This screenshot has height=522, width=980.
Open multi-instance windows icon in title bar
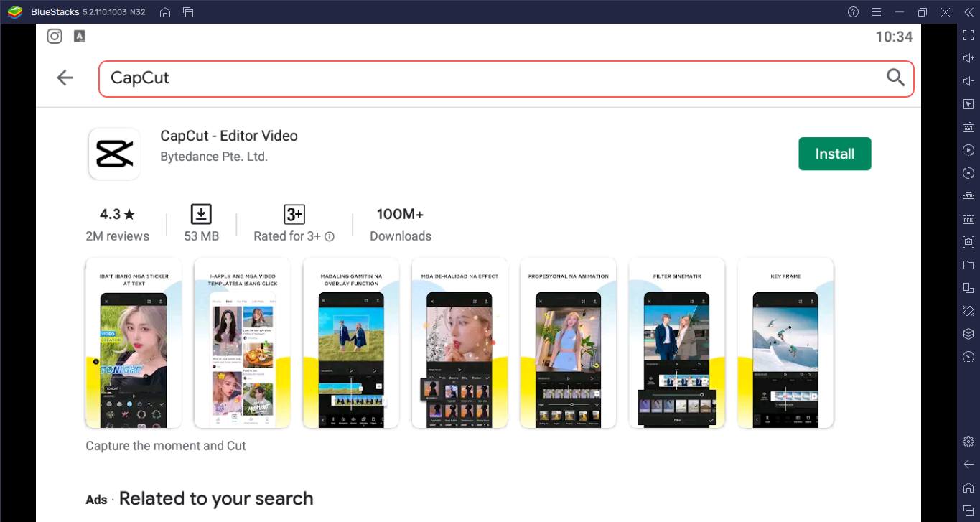coord(188,11)
